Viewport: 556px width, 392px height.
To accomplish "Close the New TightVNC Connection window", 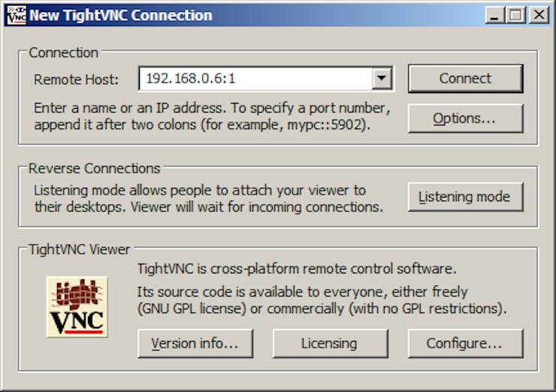I will click(539, 15).
